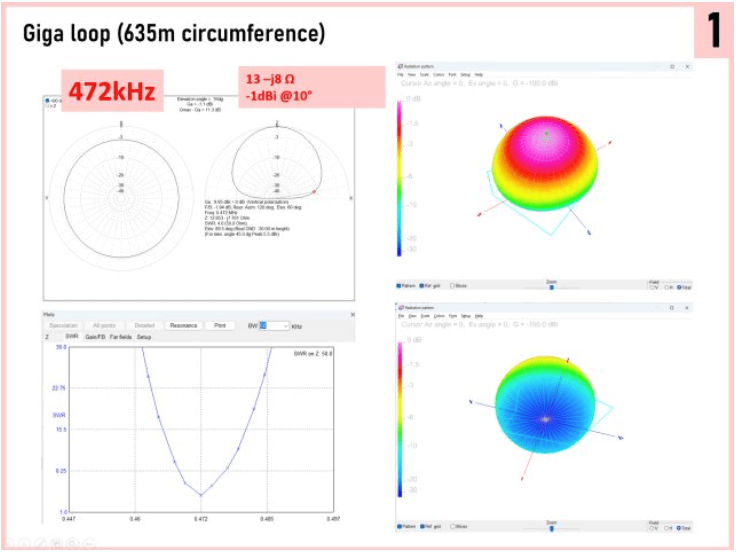Click the lower Radiation pattern window app icon
The height and width of the screenshot is (554, 738).
pyautogui.click(x=400, y=308)
